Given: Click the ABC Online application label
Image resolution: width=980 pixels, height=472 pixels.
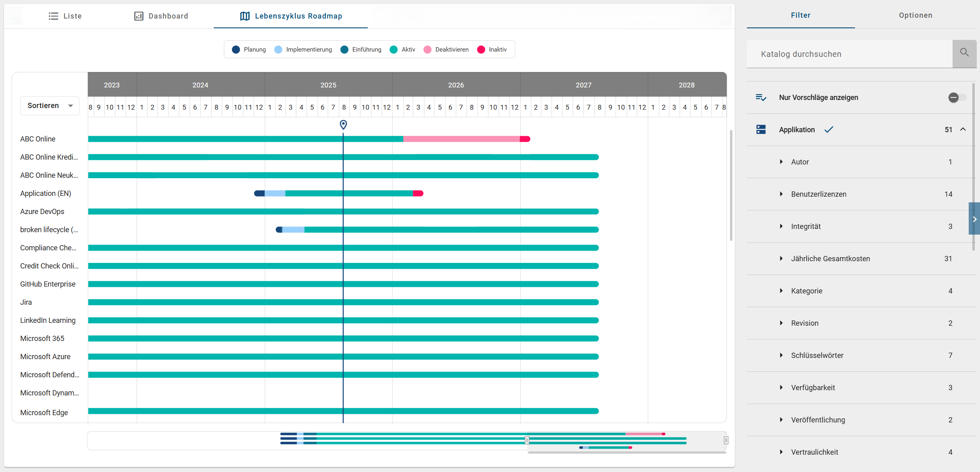Looking at the screenshot, I should tap(38, 139).
